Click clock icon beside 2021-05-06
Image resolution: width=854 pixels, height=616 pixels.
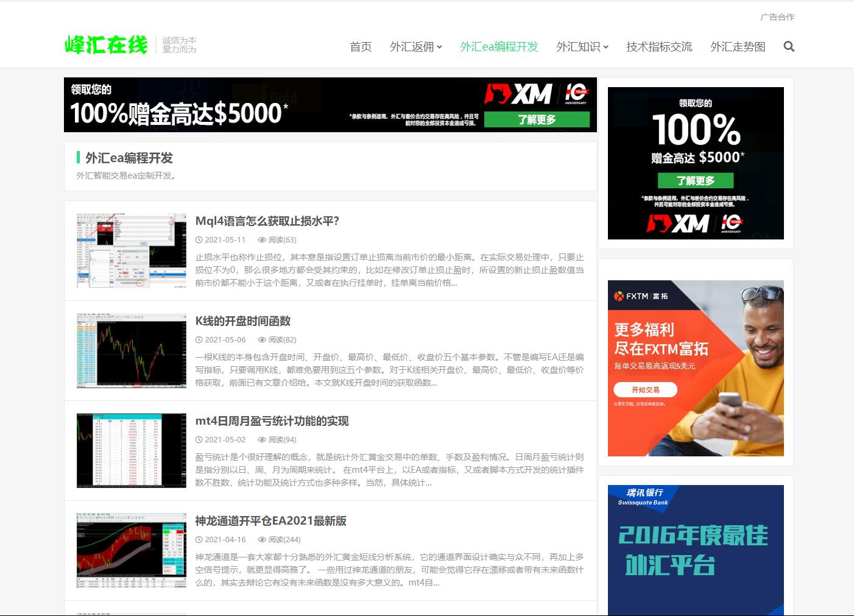199,340
